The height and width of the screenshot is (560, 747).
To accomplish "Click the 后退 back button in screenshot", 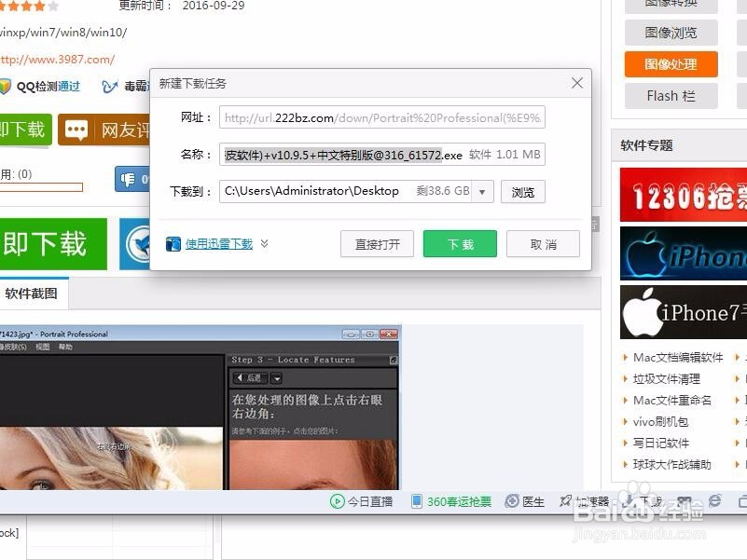I will pos(250,378).
